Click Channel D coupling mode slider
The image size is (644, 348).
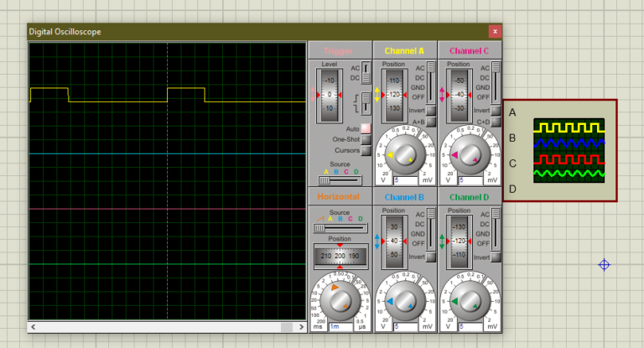point(496,229)
